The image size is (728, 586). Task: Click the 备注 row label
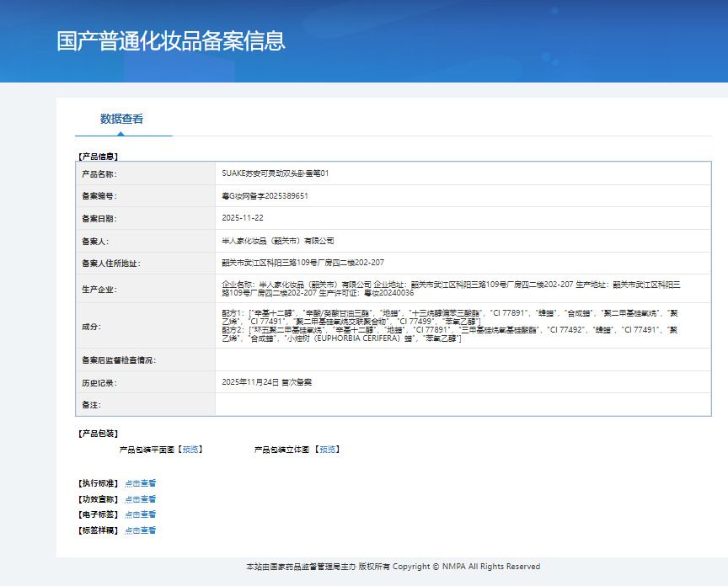[92, 405]
